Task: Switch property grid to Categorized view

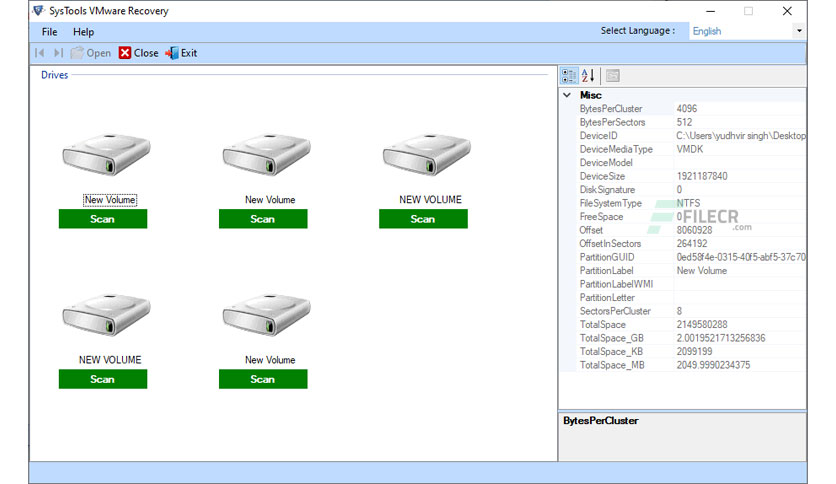Action: [x=569, y=76]
